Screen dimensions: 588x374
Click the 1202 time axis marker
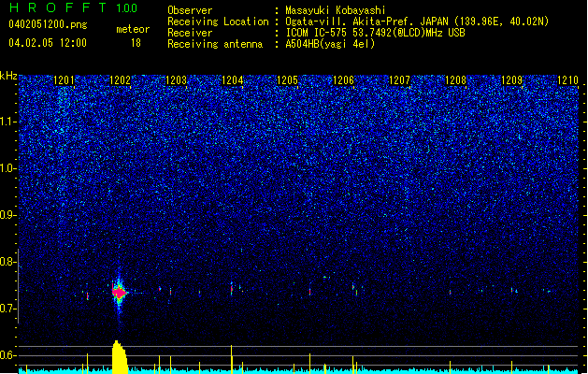coord(120,80)
